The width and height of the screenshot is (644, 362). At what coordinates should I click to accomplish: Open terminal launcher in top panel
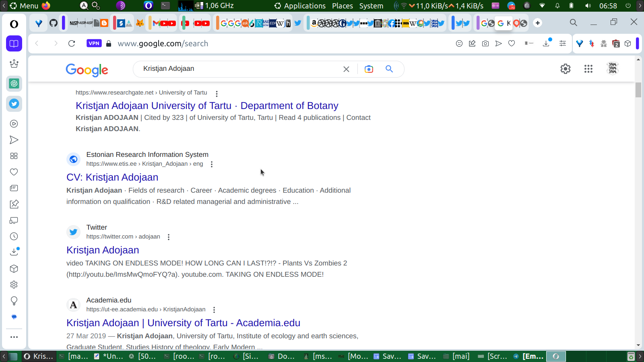pyautogui.click(x=165, y=6)
